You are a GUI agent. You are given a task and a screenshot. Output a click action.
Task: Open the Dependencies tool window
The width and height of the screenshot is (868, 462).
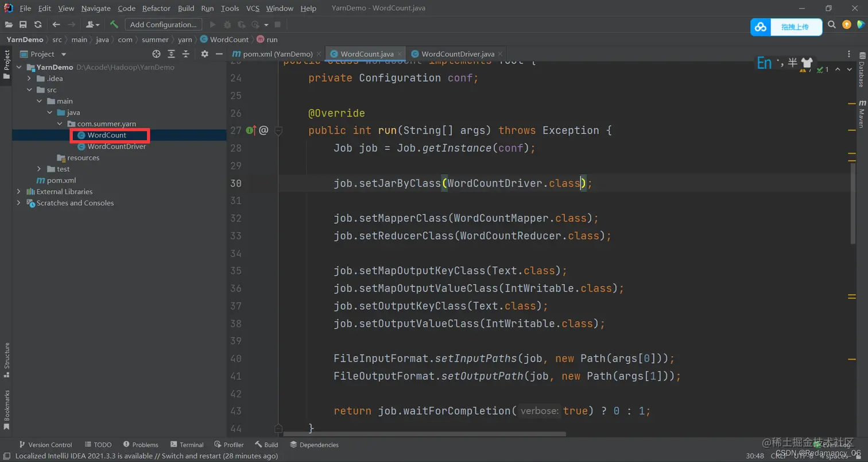[x=314, y=445]
